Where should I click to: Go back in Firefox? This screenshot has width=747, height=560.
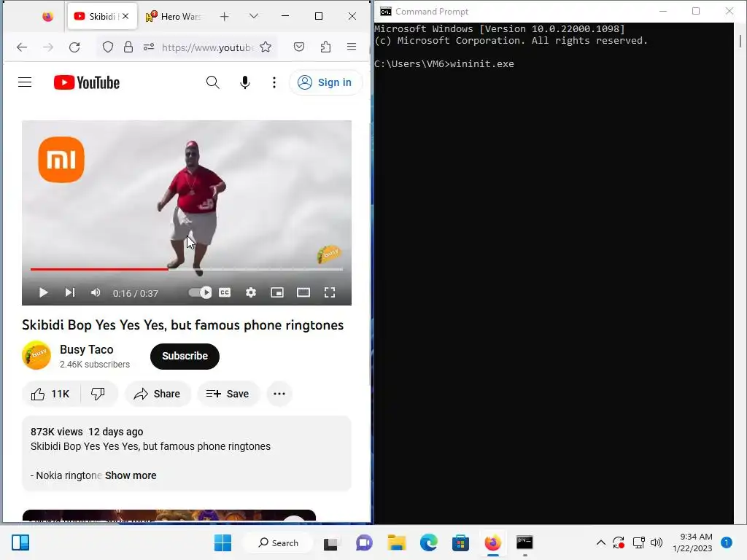click(x=22, y=47)
